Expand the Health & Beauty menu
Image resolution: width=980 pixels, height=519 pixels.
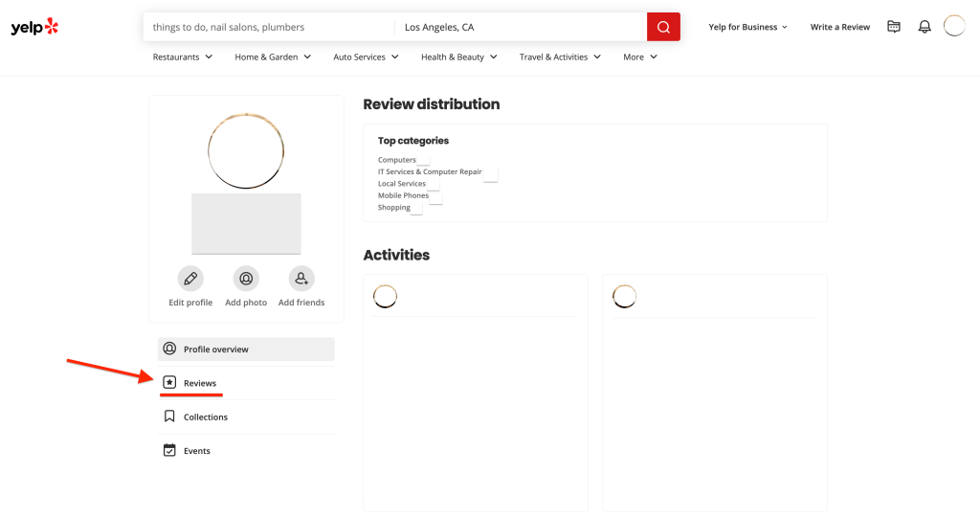459,56
